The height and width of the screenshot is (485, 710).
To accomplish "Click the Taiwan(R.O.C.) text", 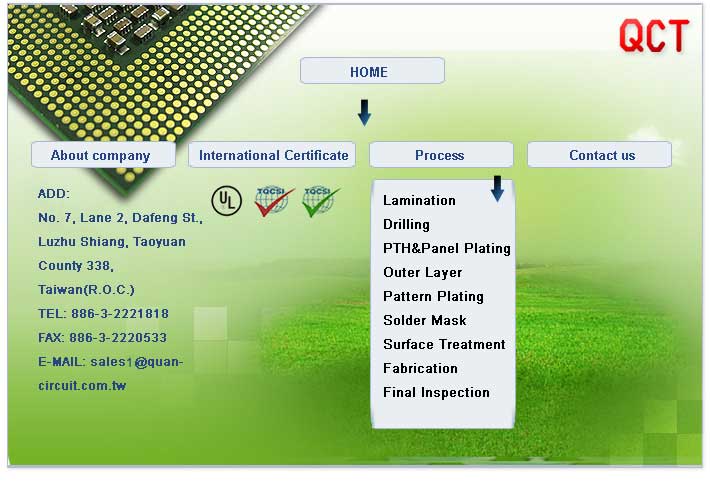I will (x=86, y=290).
